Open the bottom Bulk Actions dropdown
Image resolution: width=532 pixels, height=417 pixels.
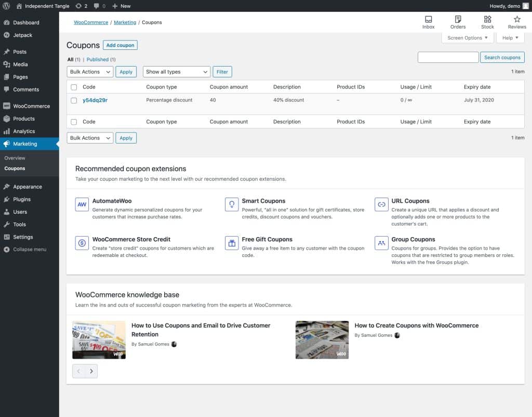pos(90,138)
